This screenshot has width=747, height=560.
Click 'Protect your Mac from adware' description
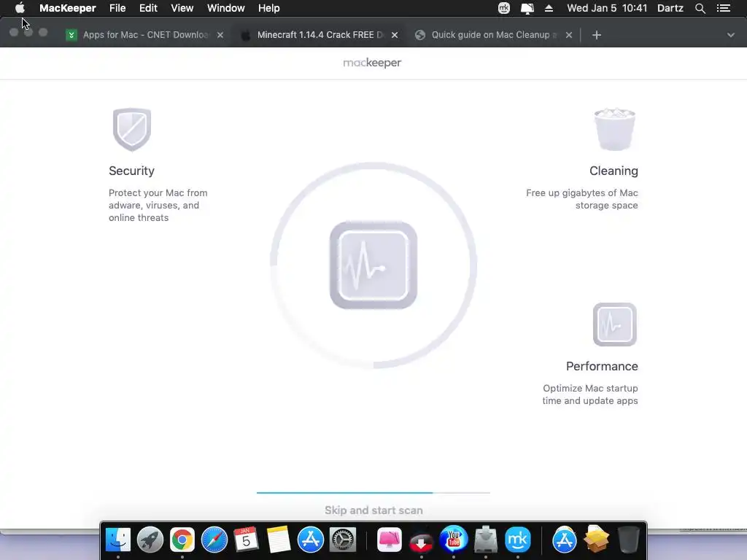click(x=158, y=205)
